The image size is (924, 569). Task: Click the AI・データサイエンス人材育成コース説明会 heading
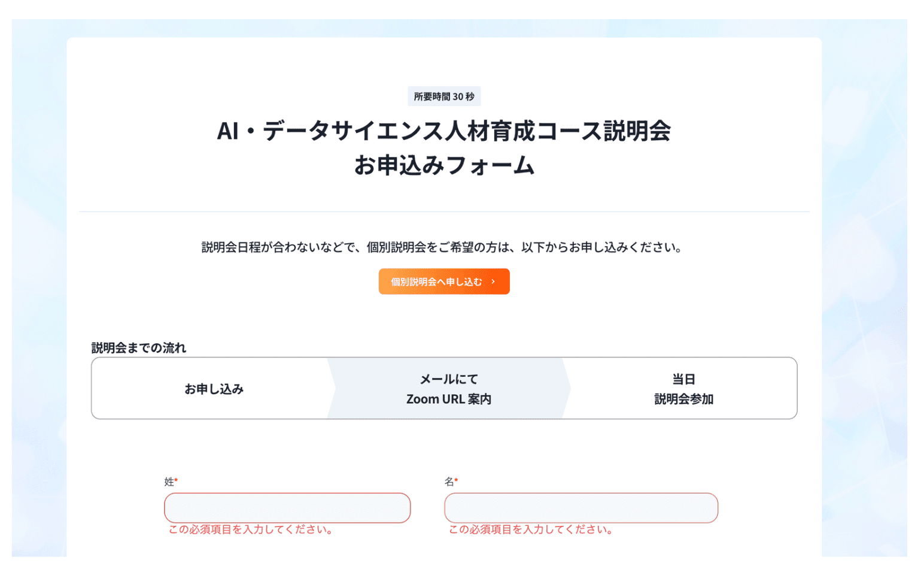(443, 131)
